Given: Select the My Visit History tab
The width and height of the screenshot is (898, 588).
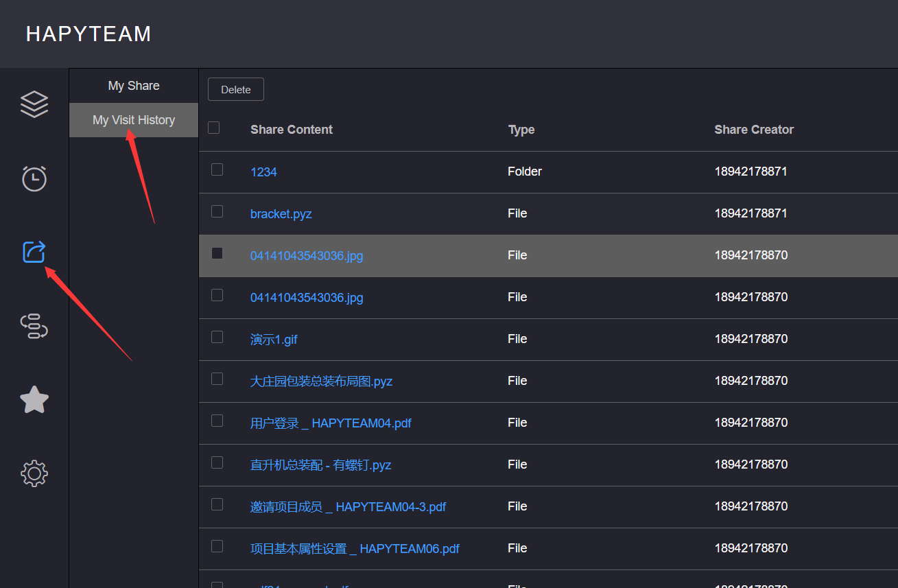Looking at the screenshot, I should tap(134, 120).
